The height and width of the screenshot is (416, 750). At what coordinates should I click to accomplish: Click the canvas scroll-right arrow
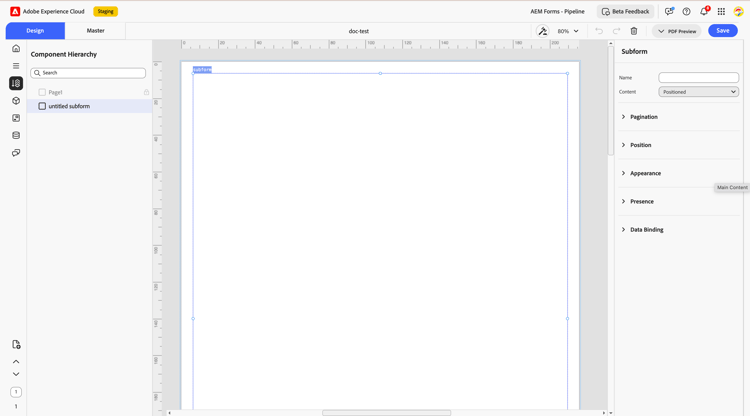point(604,413)
